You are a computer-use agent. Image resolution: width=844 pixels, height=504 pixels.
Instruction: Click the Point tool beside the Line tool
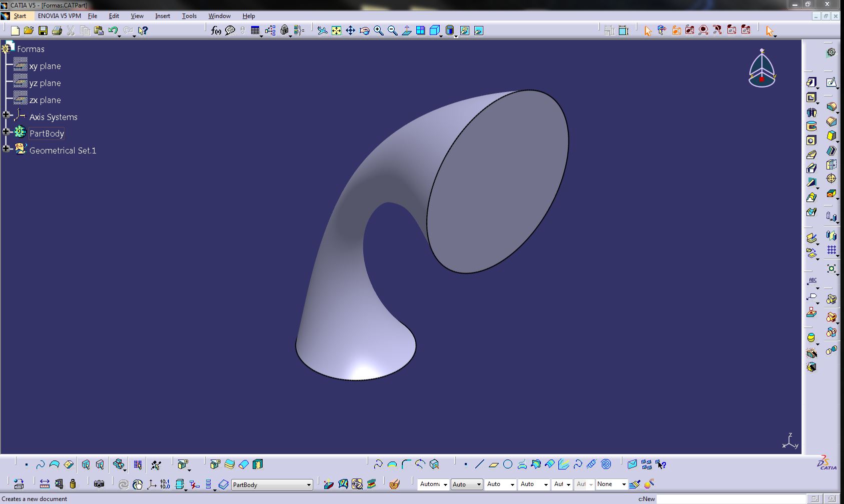coord(466,464)
